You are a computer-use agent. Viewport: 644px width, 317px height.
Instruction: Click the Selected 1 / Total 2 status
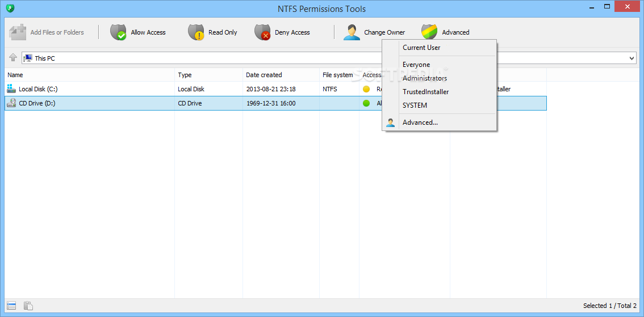(x=609, y=306)
